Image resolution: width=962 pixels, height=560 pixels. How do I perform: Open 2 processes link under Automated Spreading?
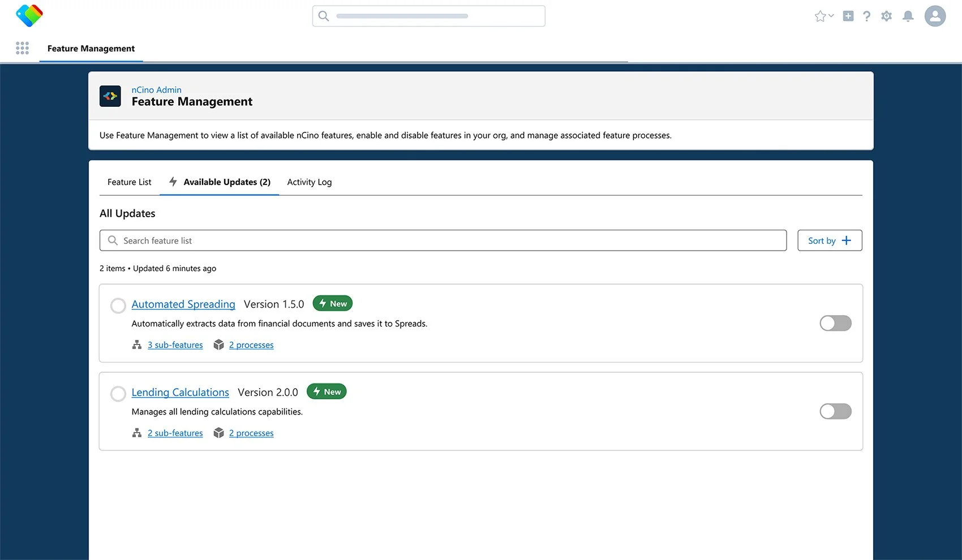point(251,345)
